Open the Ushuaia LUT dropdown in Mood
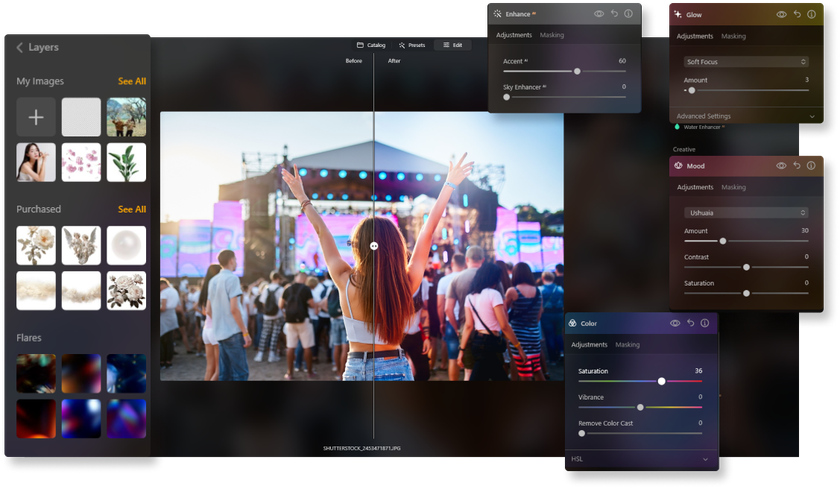 coord(746,213)
